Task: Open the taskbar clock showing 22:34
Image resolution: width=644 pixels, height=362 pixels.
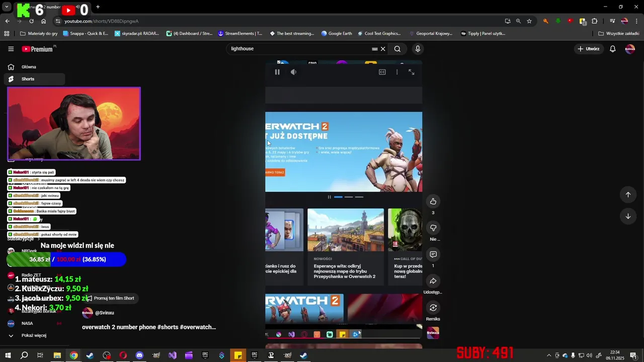Action: click(615, 355)
